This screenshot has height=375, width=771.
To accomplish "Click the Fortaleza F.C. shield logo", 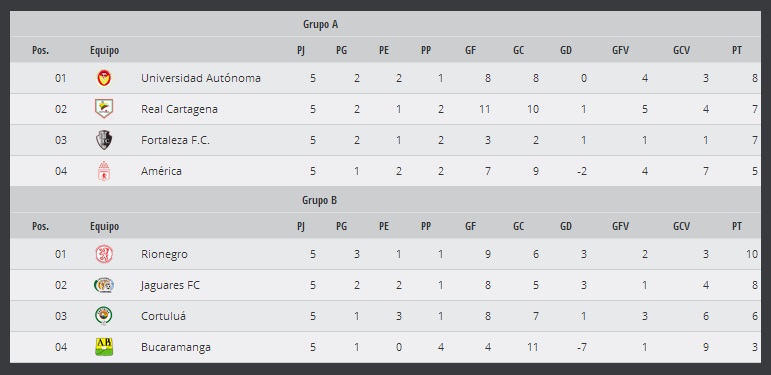I will pyautogui.click(x=104, y=140).
